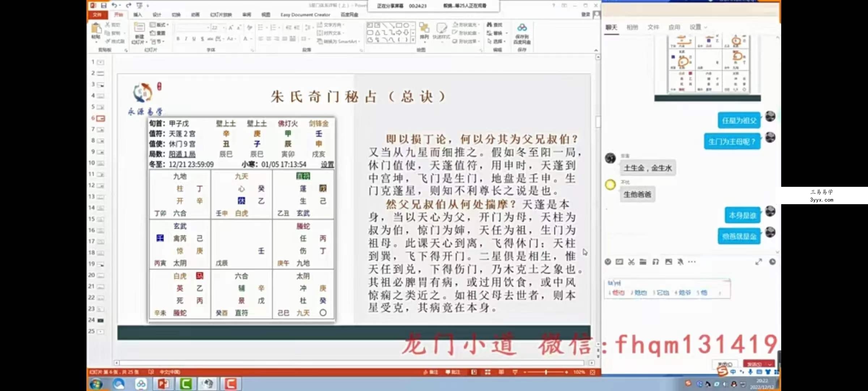Click the Sign in link in PowerPoint

(586, 14)
